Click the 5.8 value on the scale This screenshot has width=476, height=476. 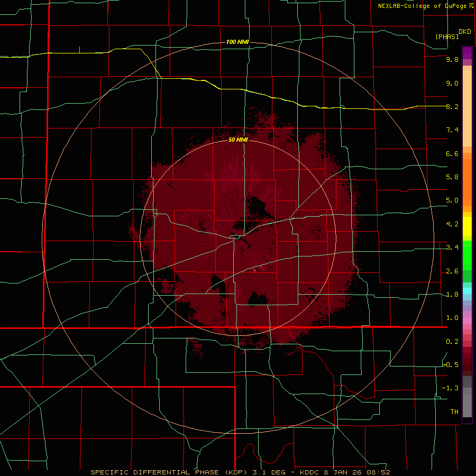[452, 177]
